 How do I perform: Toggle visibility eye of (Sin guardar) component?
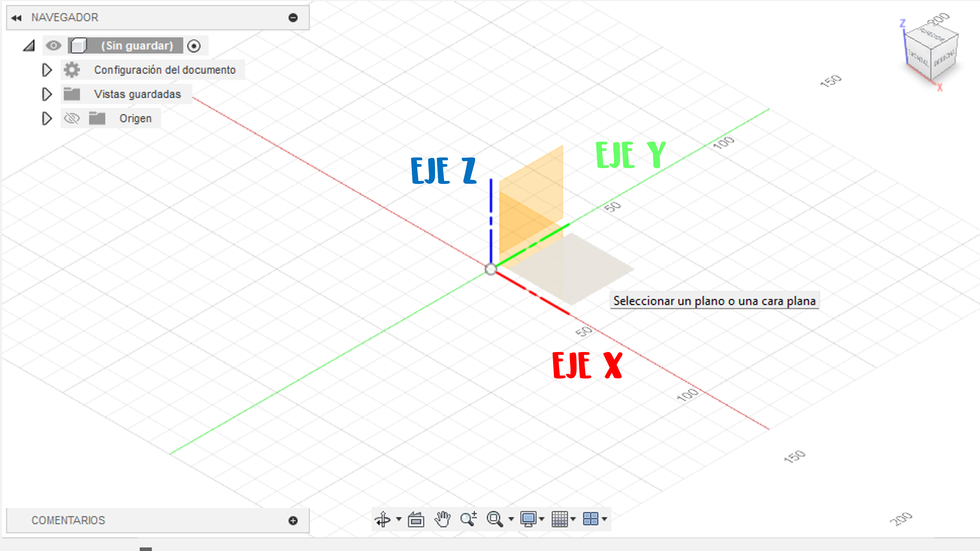coord(53,46)
